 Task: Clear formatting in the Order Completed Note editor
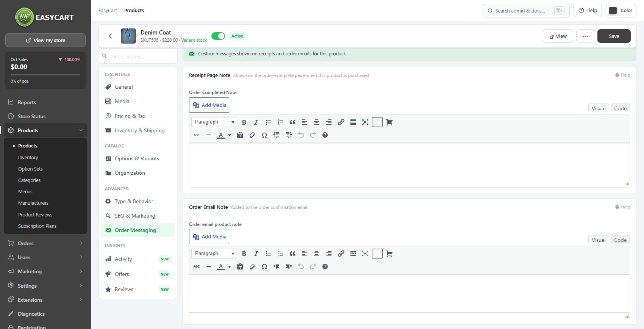252,135
